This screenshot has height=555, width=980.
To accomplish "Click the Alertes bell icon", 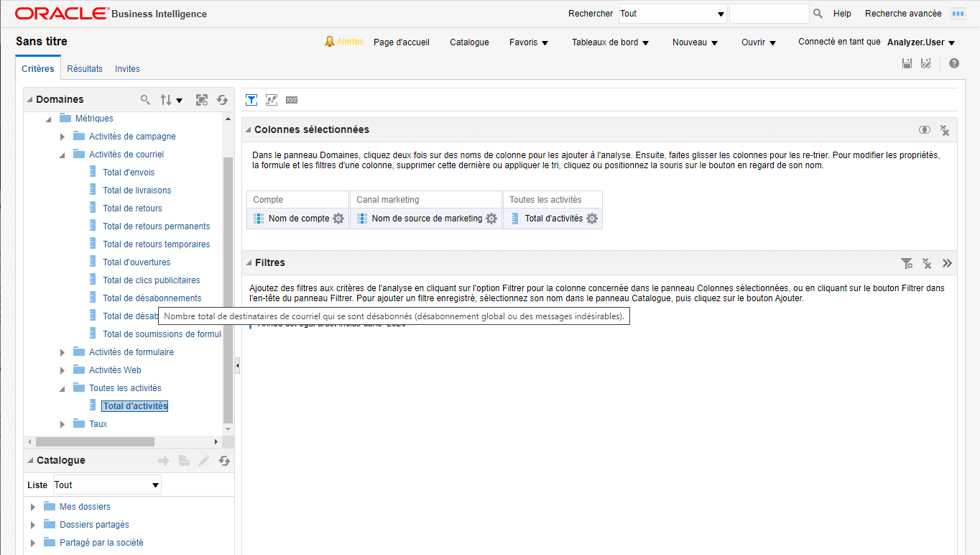I will 330,42.
